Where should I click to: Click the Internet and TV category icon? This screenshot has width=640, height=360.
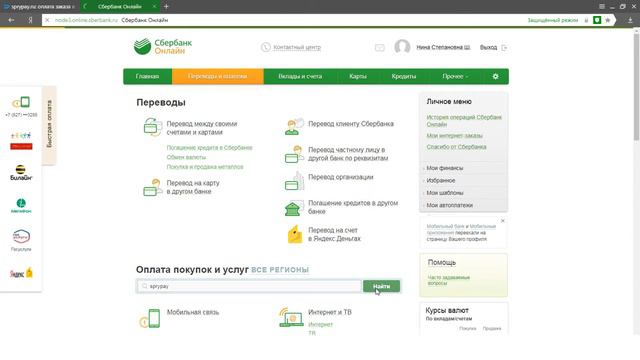coord(291,318)
